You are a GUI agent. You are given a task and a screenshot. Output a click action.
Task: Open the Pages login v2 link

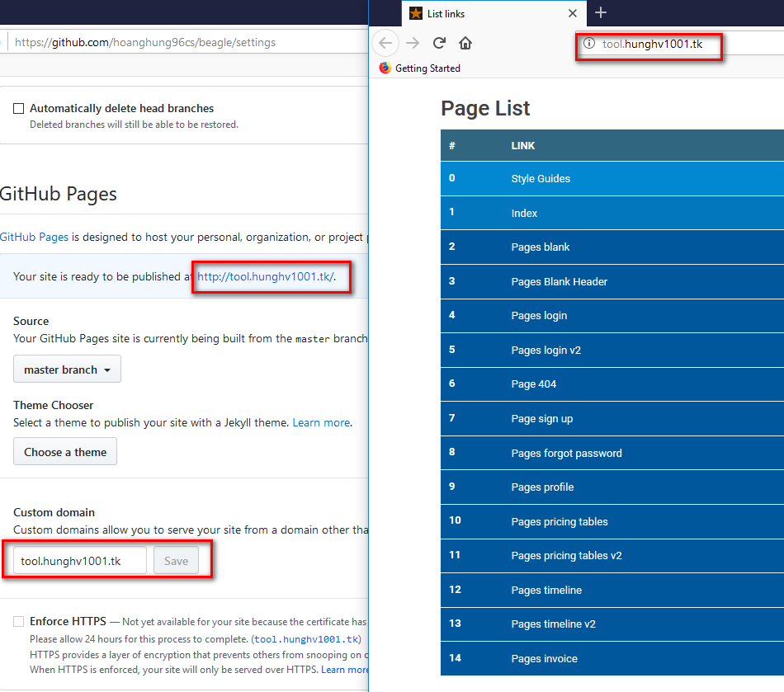pos(546,350)
